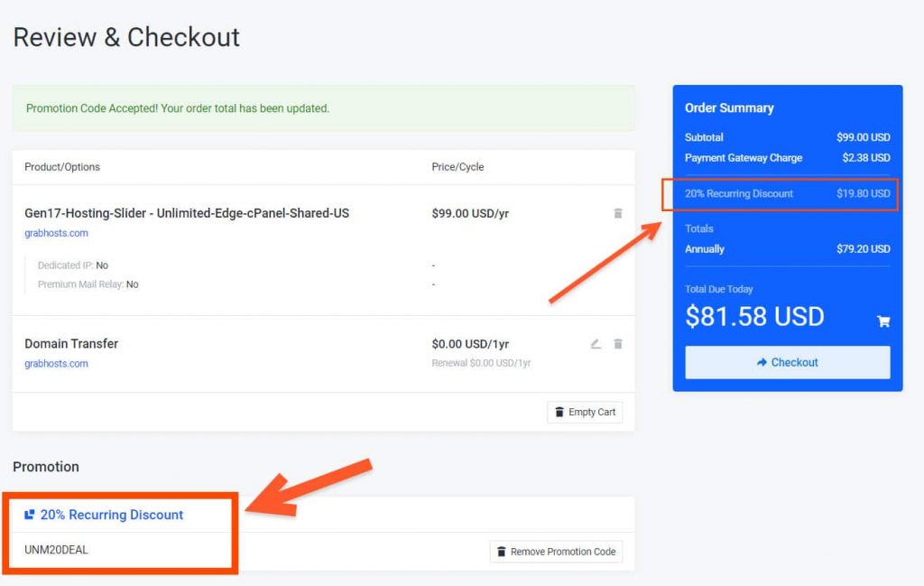This screenshot has width=924, height=586.
Task: Click trash icon on Empty Cart button
Action: [559, 413]
